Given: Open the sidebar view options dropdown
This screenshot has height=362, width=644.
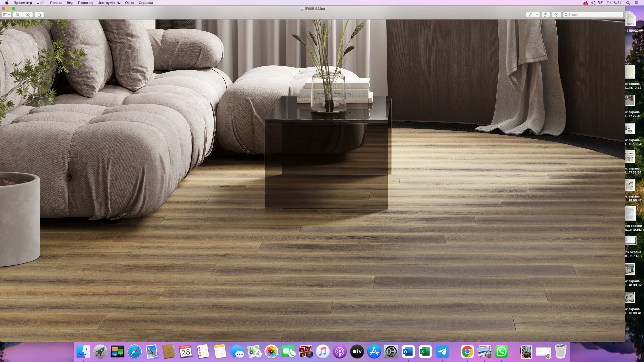Looking at the screenshot, I should click(x=6, y=15).
